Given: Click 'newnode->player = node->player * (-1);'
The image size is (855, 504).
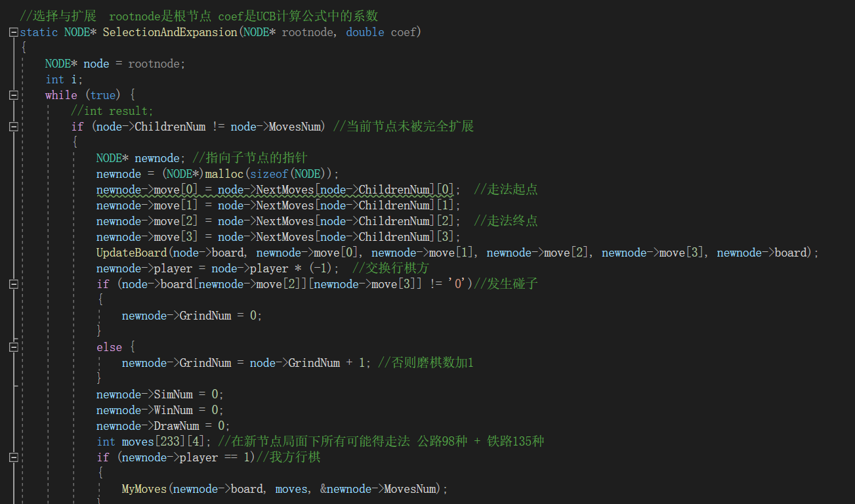Looking at the screenshot, I should click(218, 268).
